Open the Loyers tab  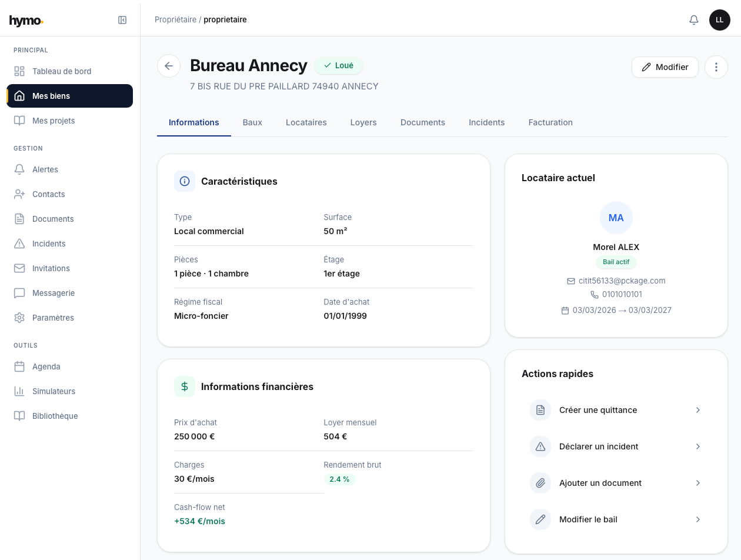tap(363, 122)
